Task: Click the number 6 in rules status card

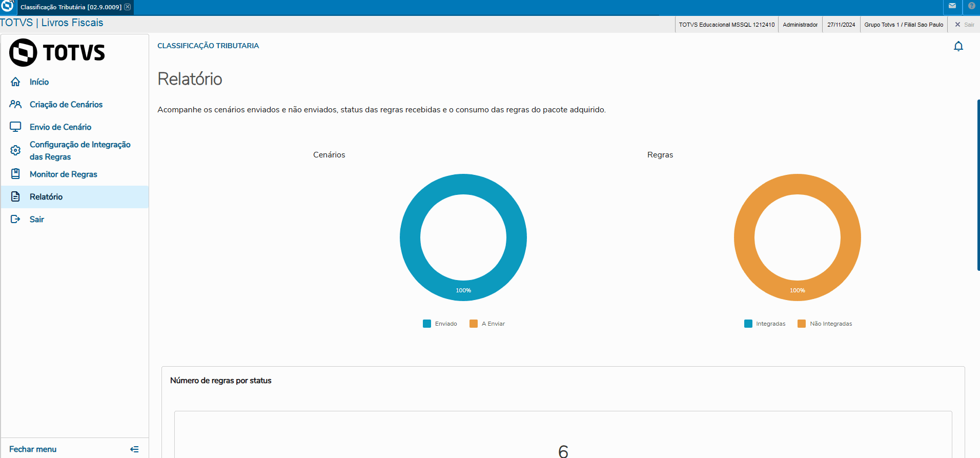Action: tap(563, 451)
